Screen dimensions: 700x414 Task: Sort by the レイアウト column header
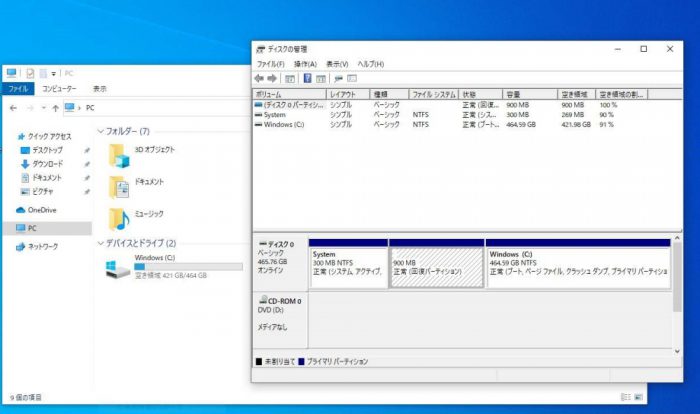tap(348, 94)
